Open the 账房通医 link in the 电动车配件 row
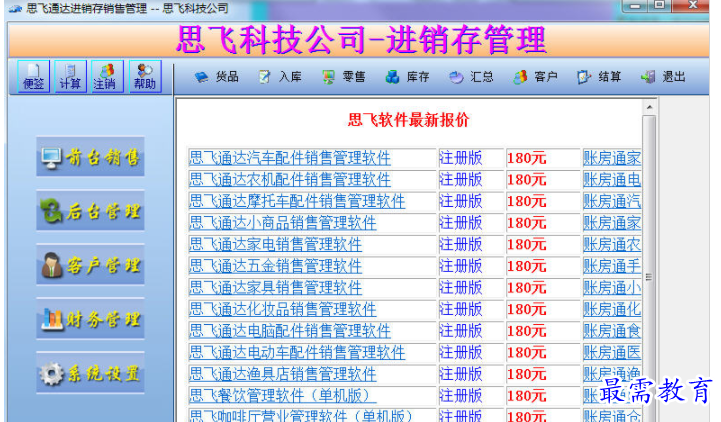The image size is (721, 422). [x=612, y=353]
